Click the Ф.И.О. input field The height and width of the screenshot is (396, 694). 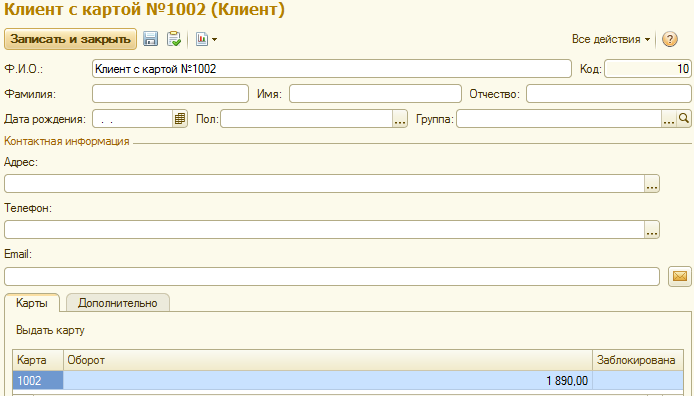pos(332,69)
